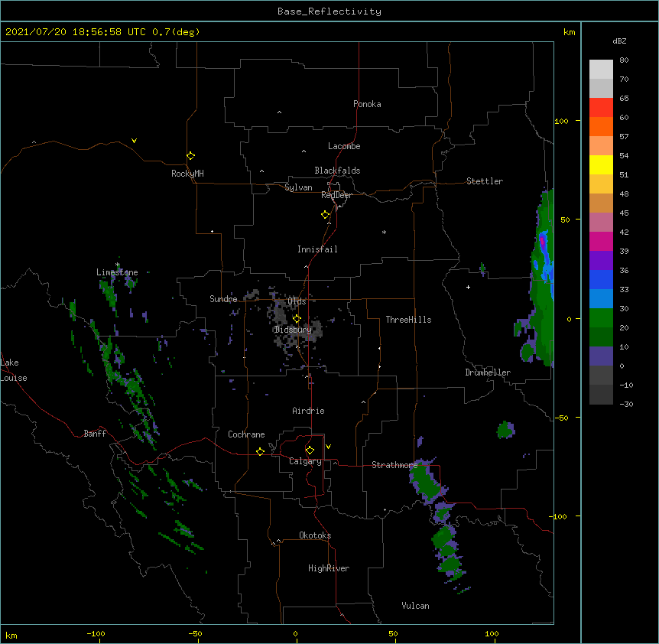Click the yellow v marker northeast of Calgary
Image resolution: width=659 pixels, height=644 pixels.
(328, 447)
